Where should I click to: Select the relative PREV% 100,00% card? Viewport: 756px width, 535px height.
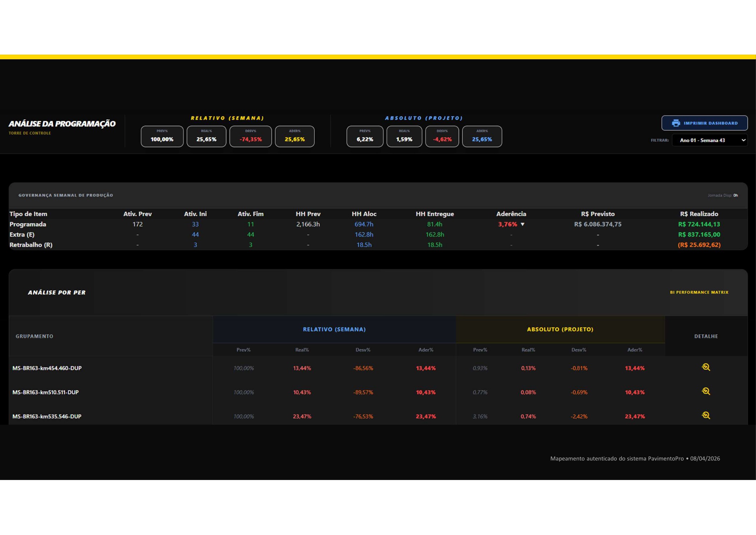tap(162, 136)
